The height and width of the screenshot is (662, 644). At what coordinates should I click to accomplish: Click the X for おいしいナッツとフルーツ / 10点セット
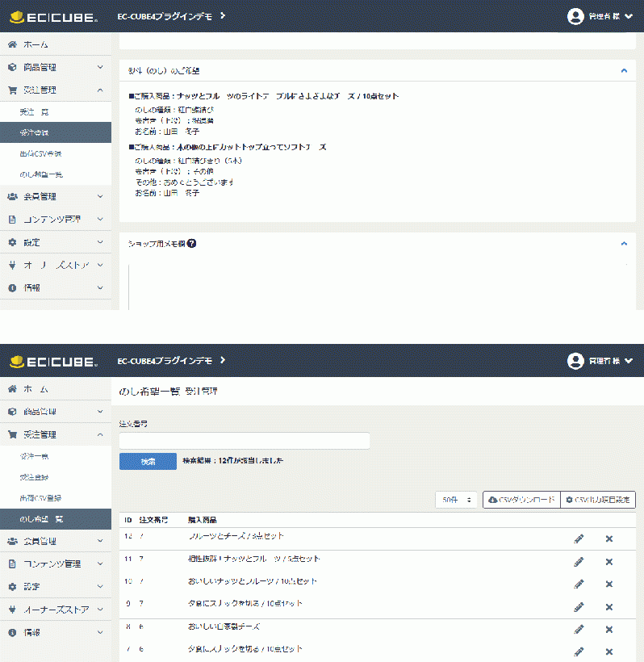point(609,584)
